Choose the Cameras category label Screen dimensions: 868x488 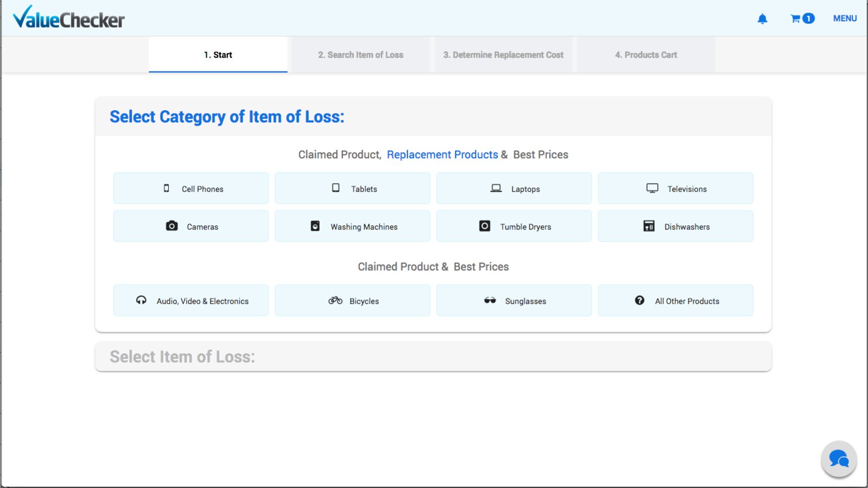[x=202, y=227]
